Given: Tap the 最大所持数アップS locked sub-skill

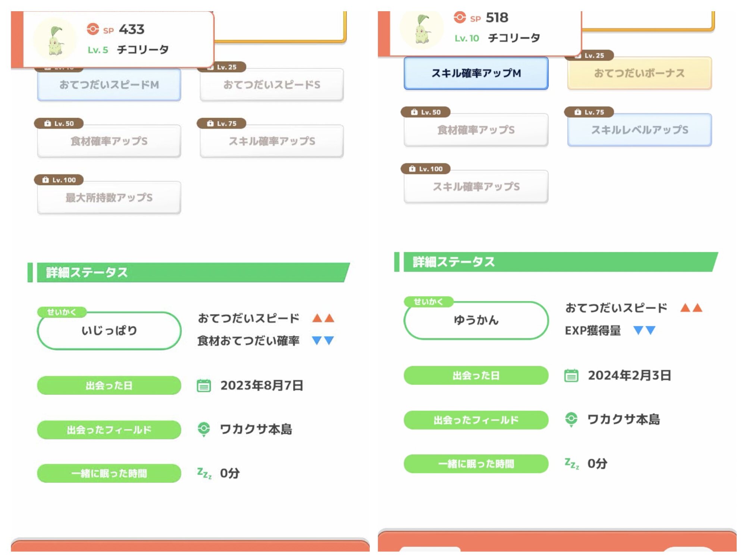Looking at the screenshot, I should point(109,198).
